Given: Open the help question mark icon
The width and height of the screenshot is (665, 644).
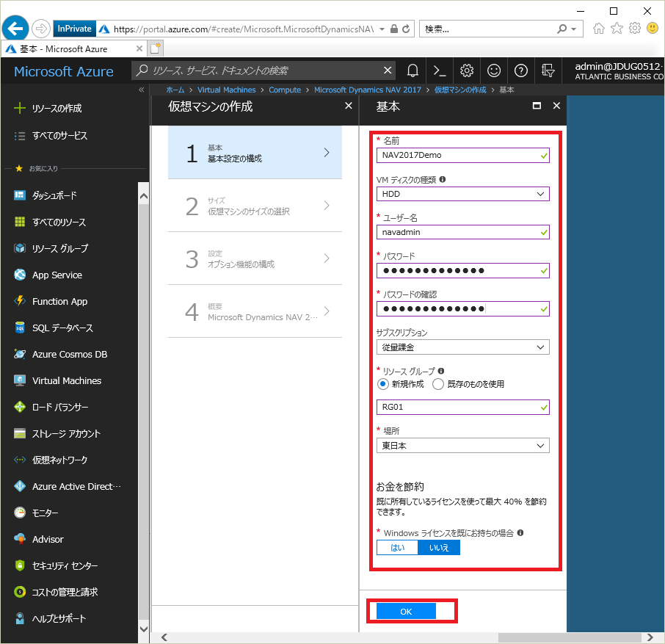Looking at the screenshot, I should click(521, 70).
